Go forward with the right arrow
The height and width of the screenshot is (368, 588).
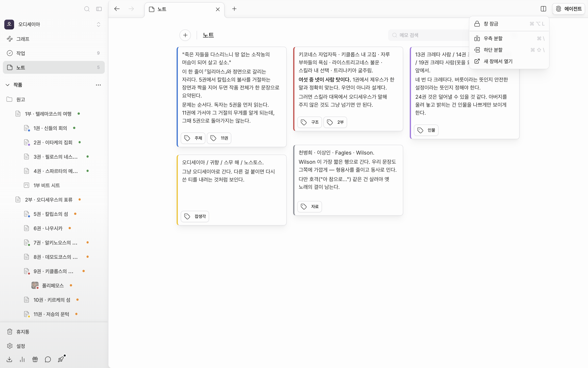pos(131,9)
